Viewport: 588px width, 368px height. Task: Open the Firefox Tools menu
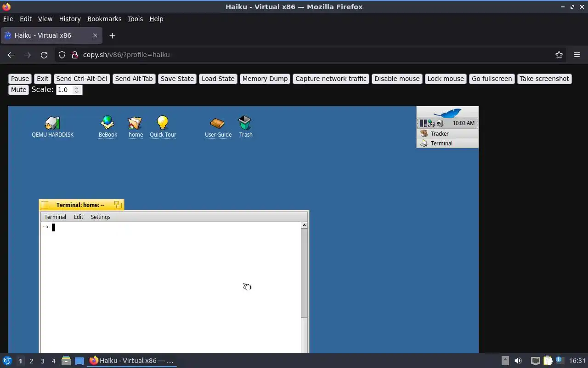click(135, 19)
